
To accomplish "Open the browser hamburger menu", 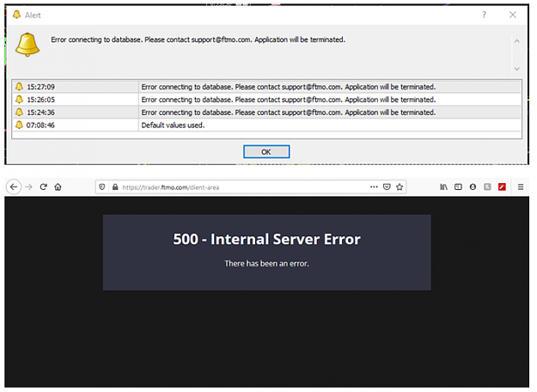I will [521, 187].
